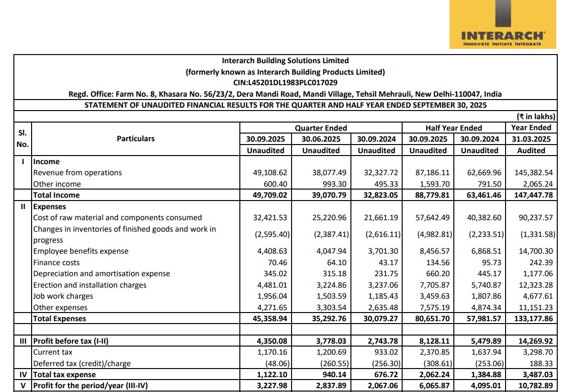
Task: Click the 'Particulars' header cell
Action: pyautogui.click(x=135, y=139)
